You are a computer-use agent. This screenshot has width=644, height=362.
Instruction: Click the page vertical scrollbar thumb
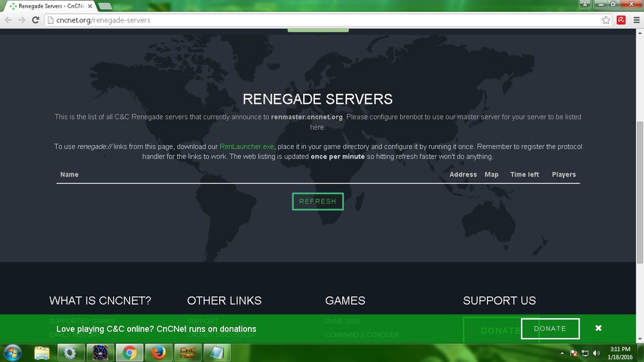pos(640,193)
